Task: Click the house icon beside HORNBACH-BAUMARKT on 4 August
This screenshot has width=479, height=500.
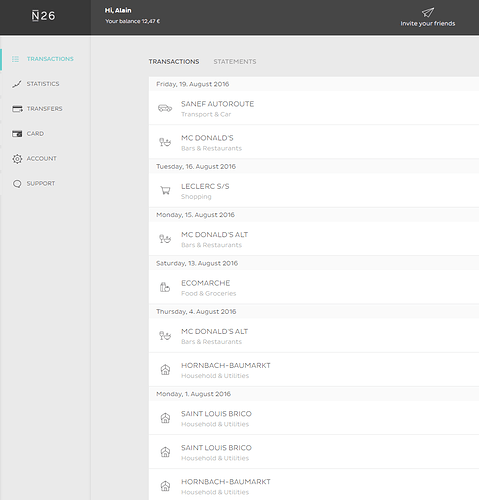Action: pyautogui.click(x=165, y=370)
